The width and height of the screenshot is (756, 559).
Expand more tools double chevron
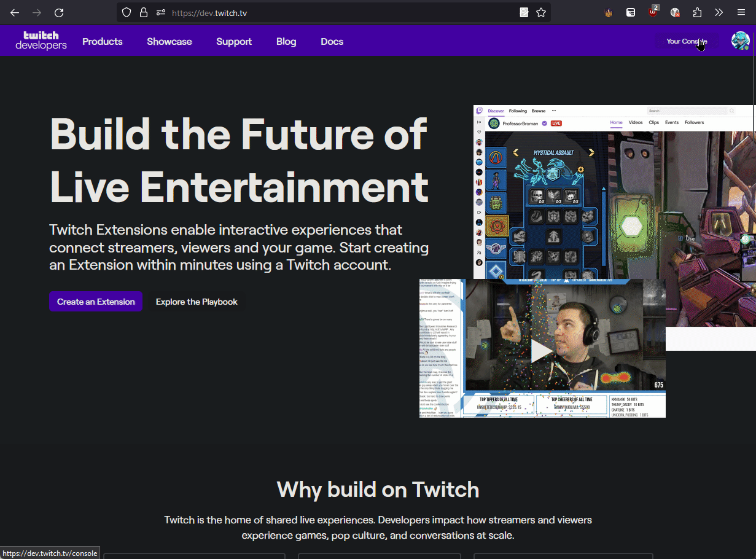[x=719, y=12]
